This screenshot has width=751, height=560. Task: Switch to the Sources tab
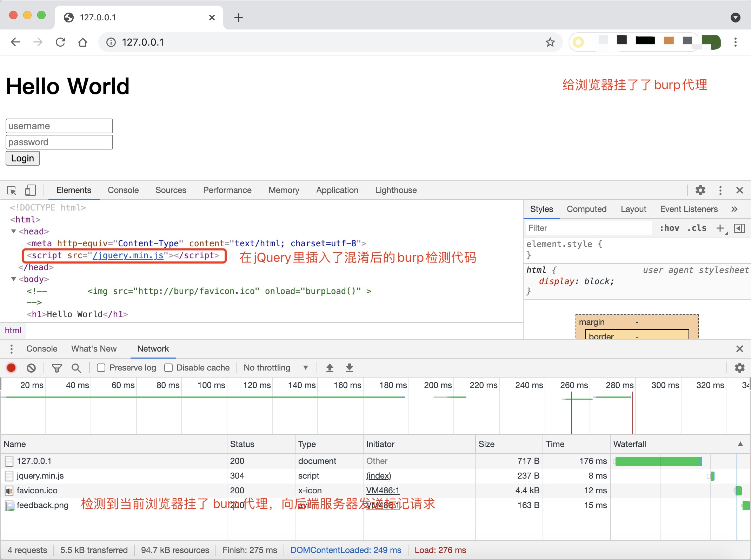(x=171, y=190)
